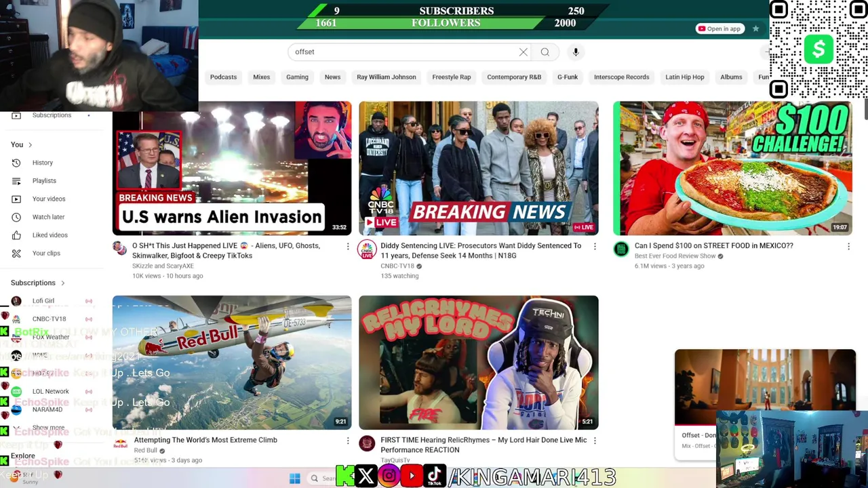Play RelicRhymes My Lord reaction thumbnail
The height and width of the screenshot is (488, 868).
pos(479,363)
